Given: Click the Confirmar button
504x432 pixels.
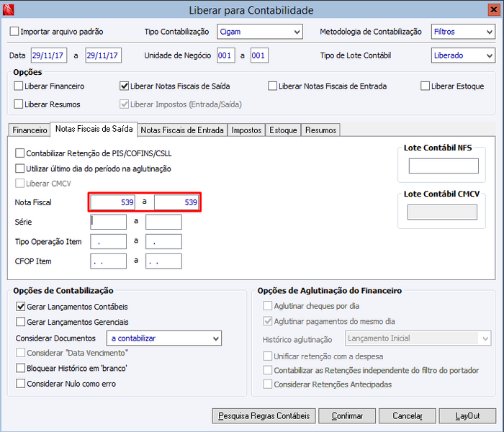Looking at the screenshot, I should [x=347, y=416].
